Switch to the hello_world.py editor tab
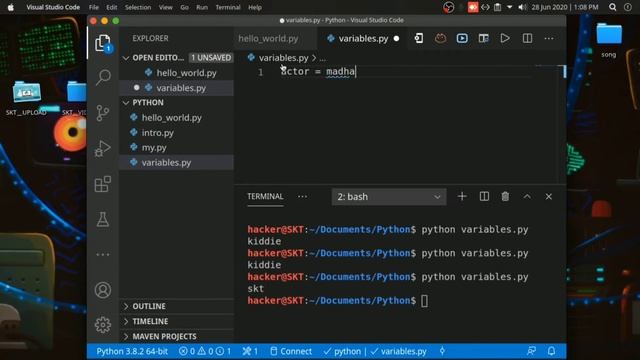The width and height of the screenshot is (640, 360). pos(268,38)
